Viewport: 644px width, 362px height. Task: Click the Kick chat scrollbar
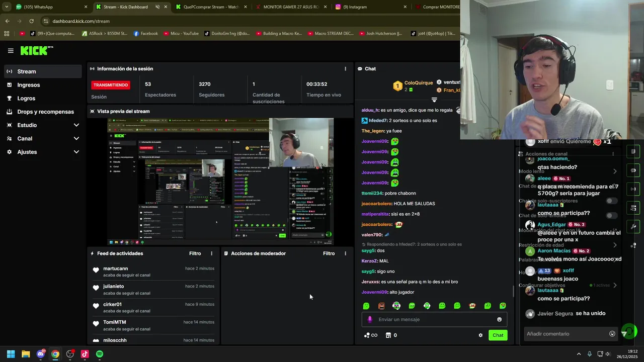click(513, 291)
